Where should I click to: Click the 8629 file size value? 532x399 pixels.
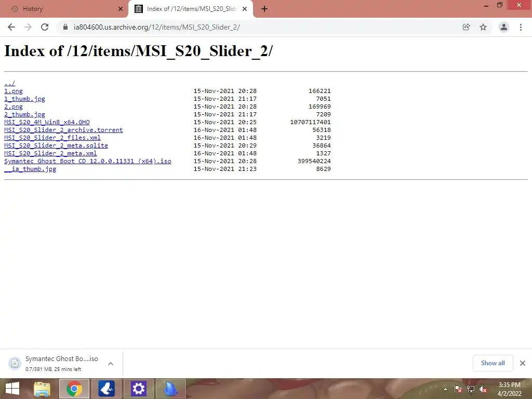[x=323, y=169]
